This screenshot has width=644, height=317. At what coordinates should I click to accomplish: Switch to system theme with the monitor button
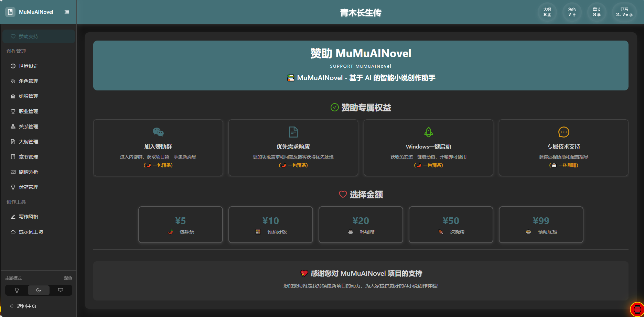(x=61, y=290)
